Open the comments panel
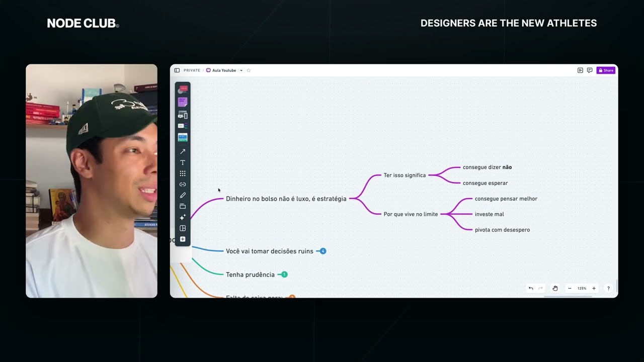Screen dimensions: 644x362 590,70
